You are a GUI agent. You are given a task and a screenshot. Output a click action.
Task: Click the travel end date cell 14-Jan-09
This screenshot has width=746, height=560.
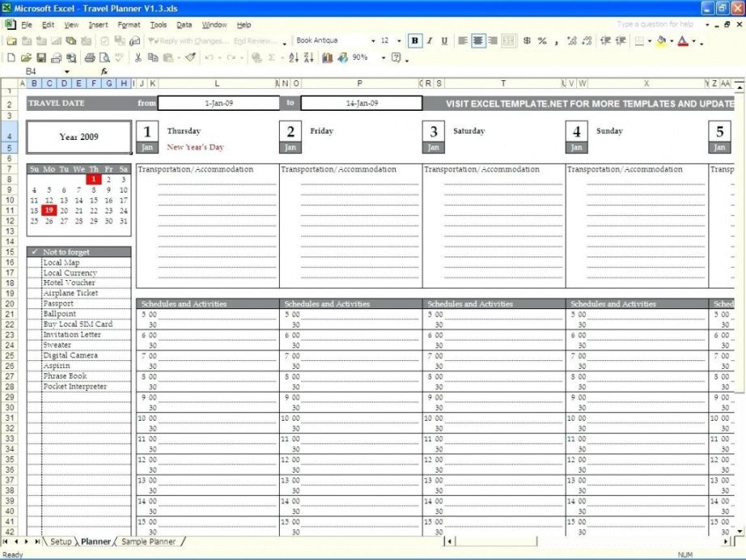coord(362,104)
